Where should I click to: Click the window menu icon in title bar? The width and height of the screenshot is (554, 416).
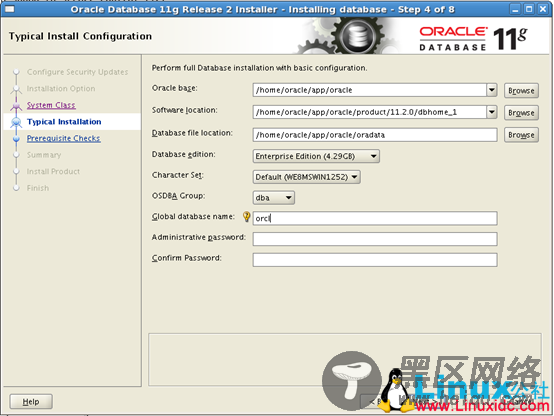pos(10,9)
